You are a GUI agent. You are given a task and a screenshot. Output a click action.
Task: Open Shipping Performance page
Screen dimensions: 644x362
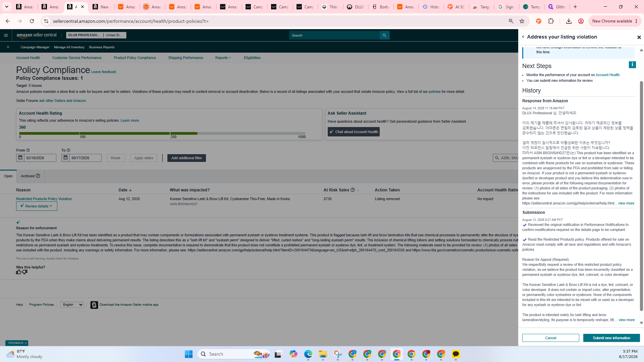coord(185,58)
